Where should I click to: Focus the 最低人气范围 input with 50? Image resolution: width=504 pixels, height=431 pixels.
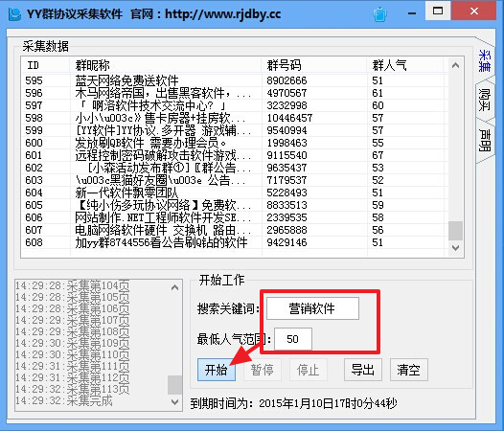click(x=293, y=339)
